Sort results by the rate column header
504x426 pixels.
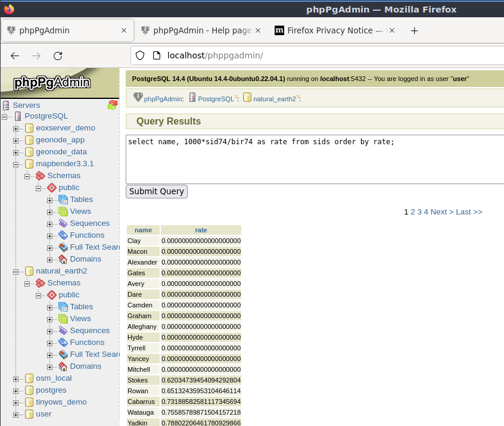click(201, 230)
